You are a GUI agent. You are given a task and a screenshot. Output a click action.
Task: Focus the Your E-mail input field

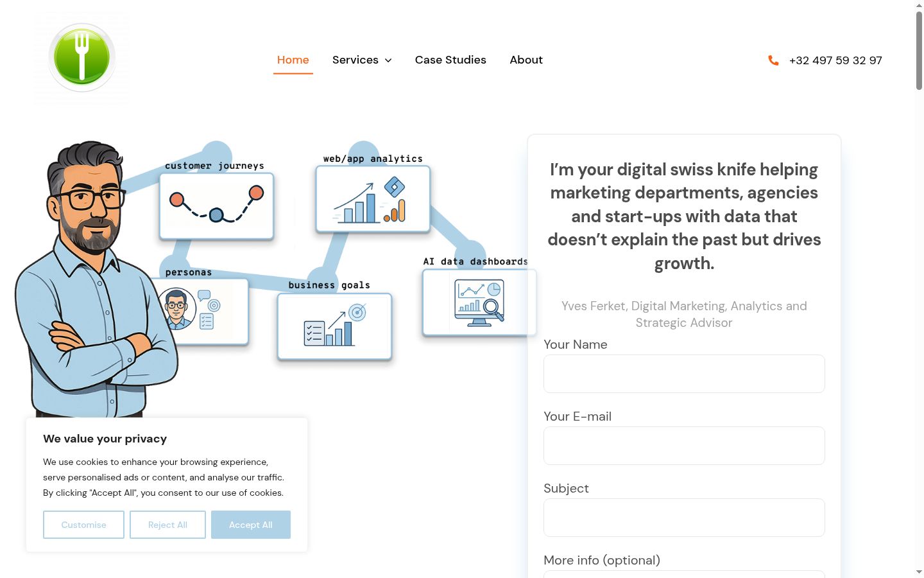pos(684,446)
